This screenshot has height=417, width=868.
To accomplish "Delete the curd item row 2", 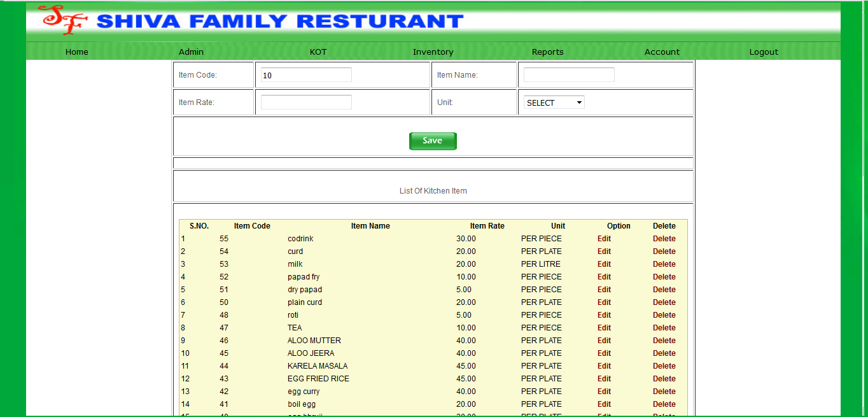I will [664, 251].
